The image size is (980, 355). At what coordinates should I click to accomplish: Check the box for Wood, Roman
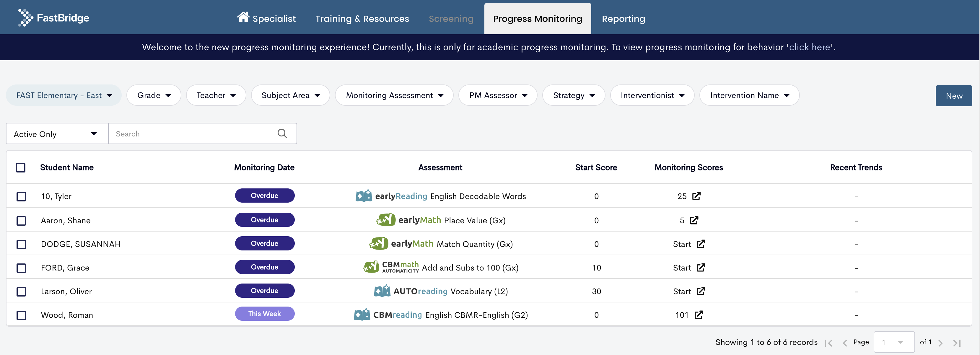tap(21, 315)
